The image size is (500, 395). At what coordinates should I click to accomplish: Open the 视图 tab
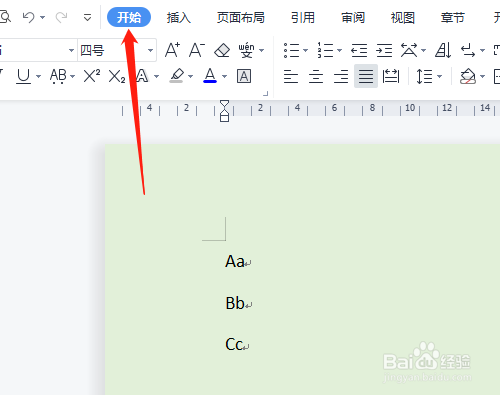(403, 18)
